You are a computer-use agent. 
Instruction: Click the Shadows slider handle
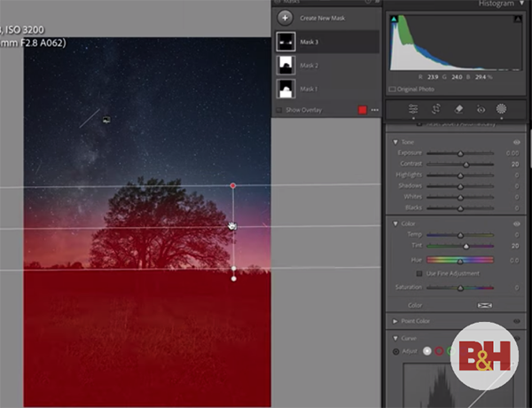point(460,186)
